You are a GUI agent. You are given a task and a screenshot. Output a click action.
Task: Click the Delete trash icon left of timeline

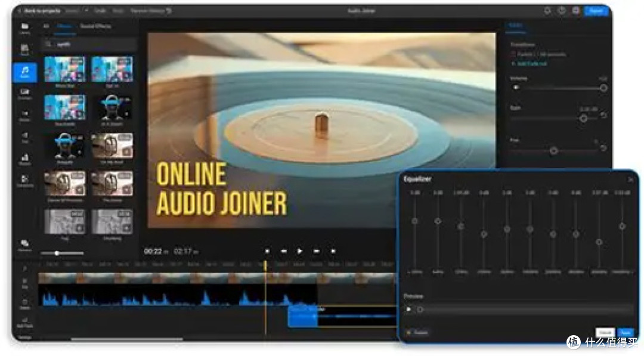(x=24, y=303)
